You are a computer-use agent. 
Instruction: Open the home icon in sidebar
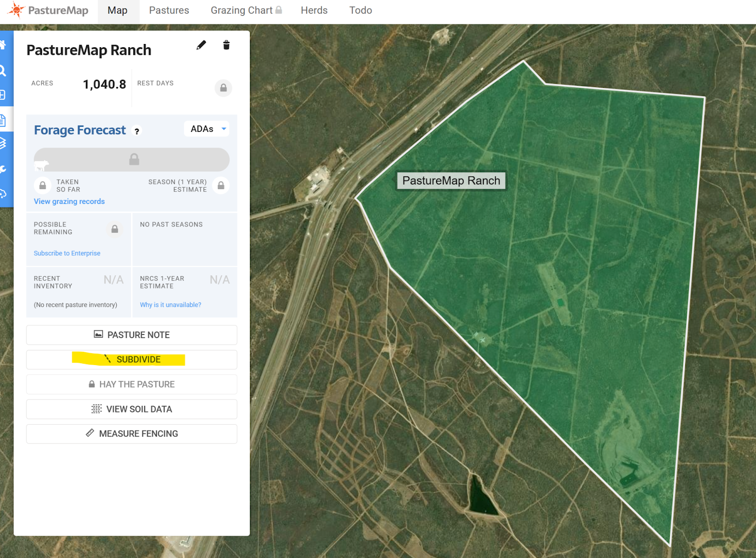tap(2, 45)
